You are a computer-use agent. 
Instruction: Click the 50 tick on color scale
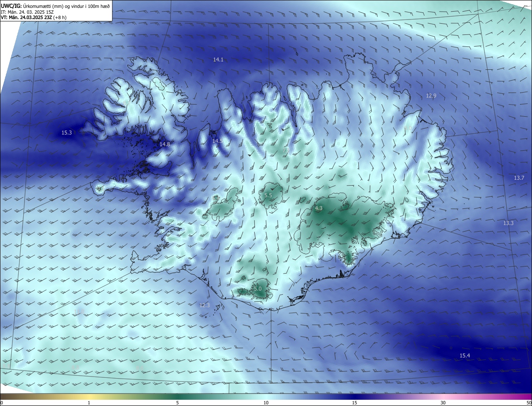coord(529,403)
